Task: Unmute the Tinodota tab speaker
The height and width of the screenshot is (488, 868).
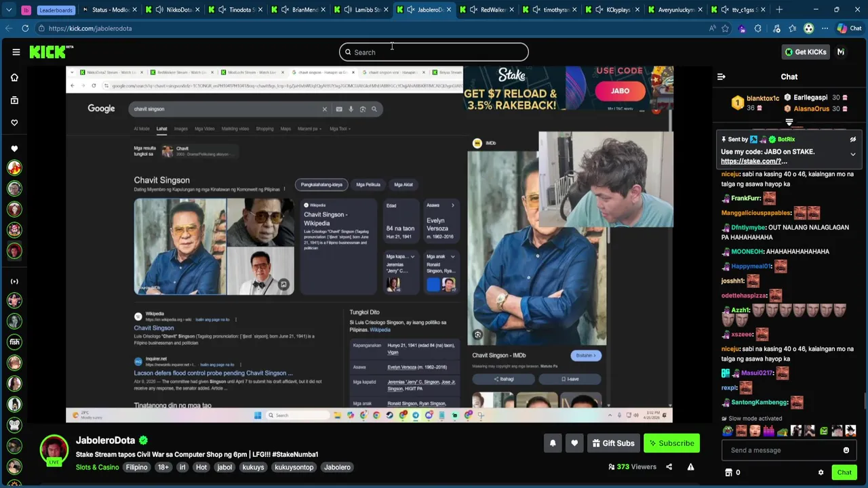Action: (x=222, y=9)
